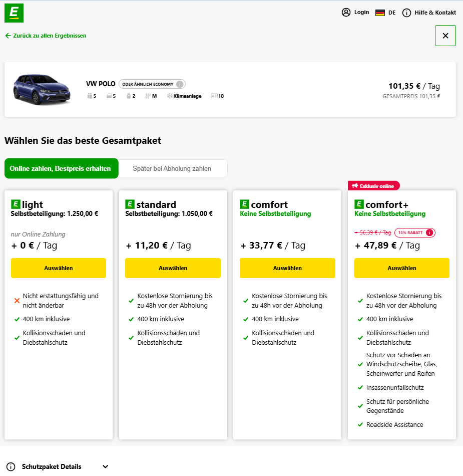Click the seats icon showing 5
This screenshot has height=476, width=463.
coord(90,96)
